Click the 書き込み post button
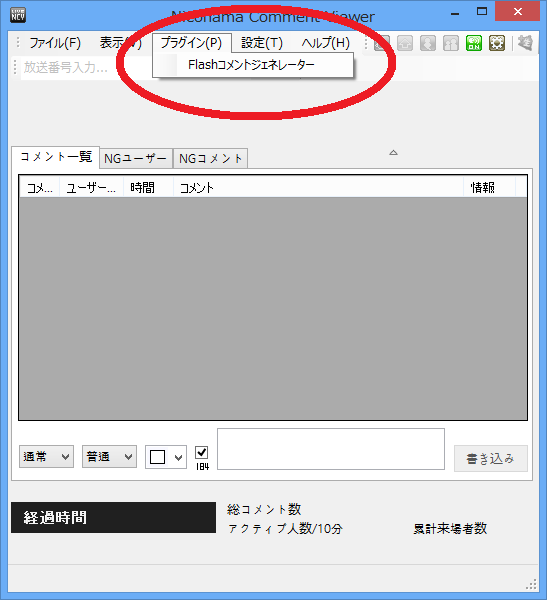 (491, 458)
